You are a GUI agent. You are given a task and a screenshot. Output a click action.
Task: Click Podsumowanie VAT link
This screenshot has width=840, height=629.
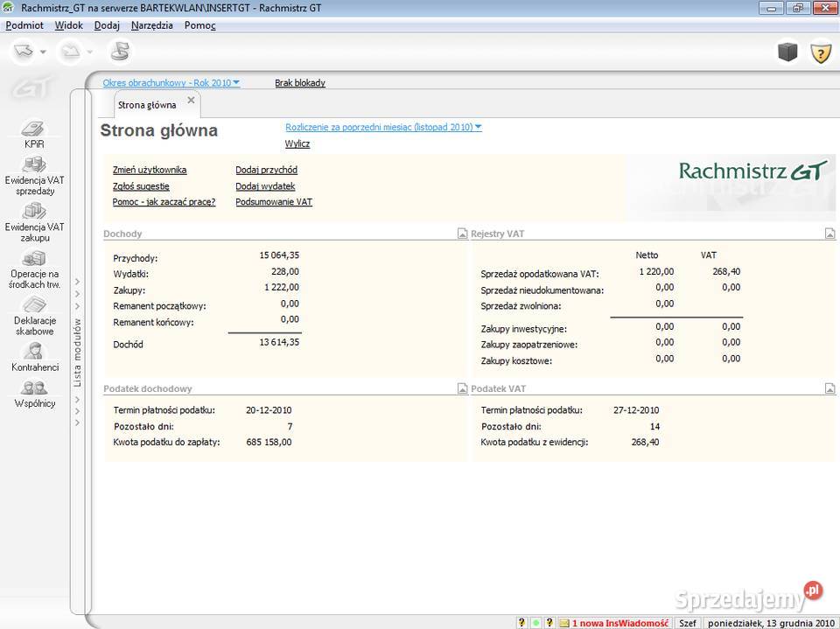(x=274, y=201)
